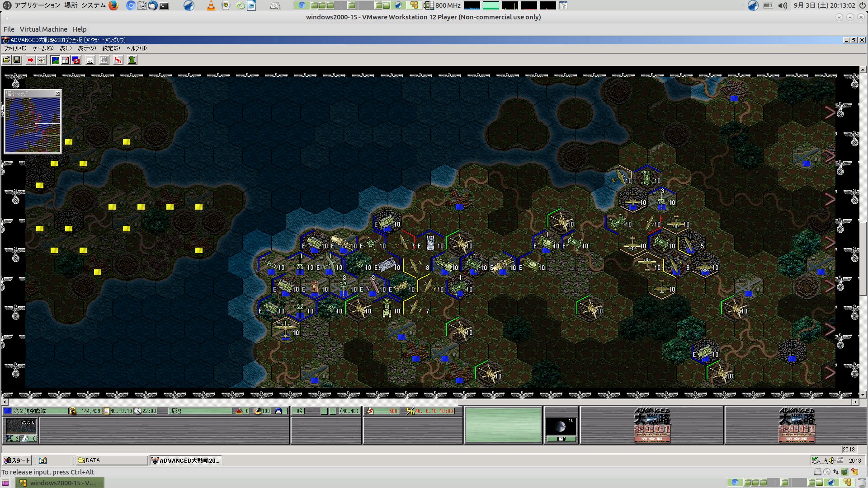Image resolution: width=868 pixels, height=488 pixels.
Task: Click the blue and red flag toolbar icon
Action: 76,60
